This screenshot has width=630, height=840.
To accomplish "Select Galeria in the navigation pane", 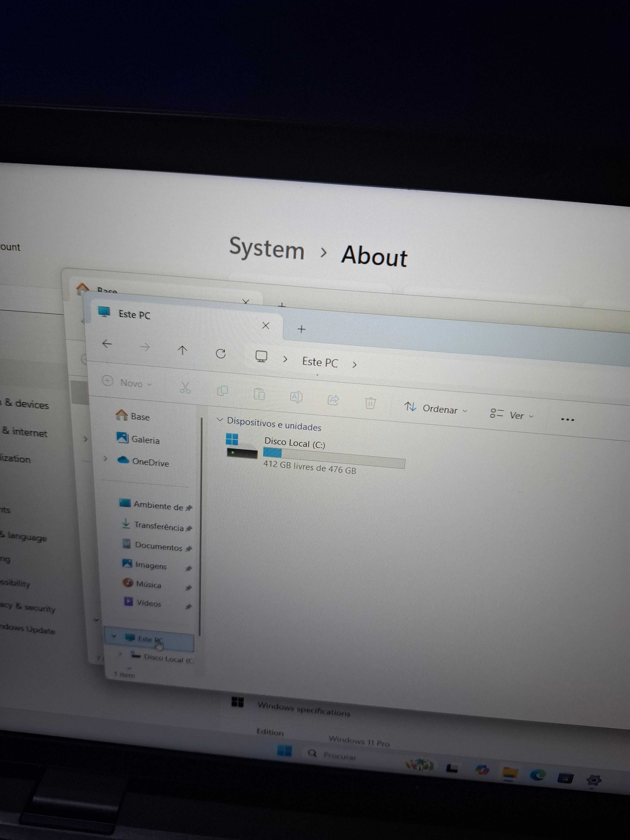I will [x=138, y=439].
